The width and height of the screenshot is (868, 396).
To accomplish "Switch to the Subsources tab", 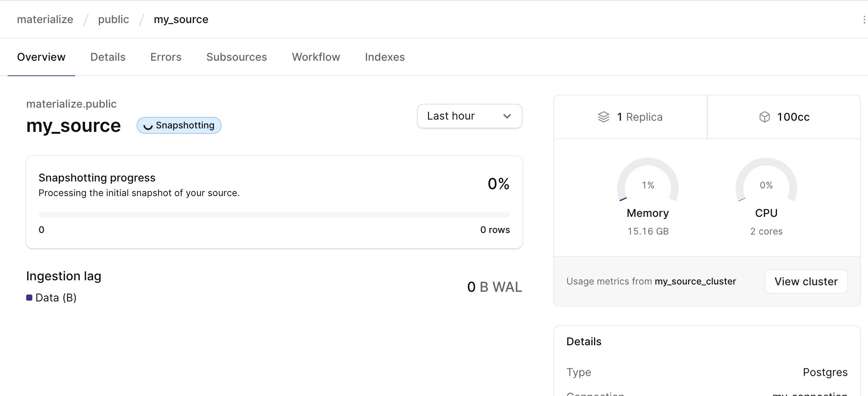I will click(x=236, y=57).
